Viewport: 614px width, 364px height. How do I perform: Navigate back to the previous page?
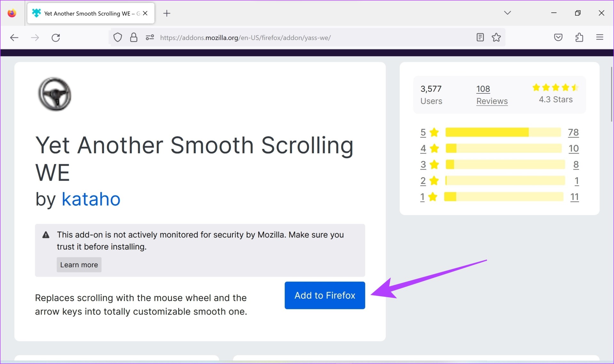[x=14, y=37]
